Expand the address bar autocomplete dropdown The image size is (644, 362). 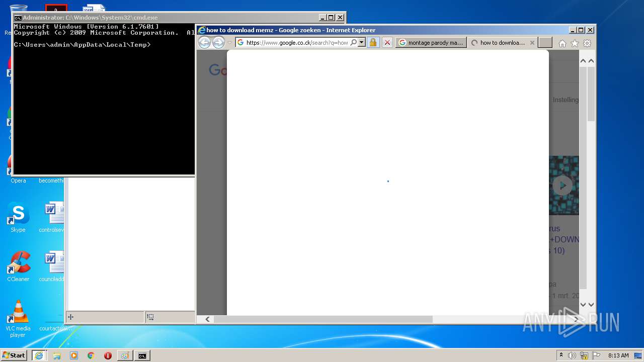point(361,43)
